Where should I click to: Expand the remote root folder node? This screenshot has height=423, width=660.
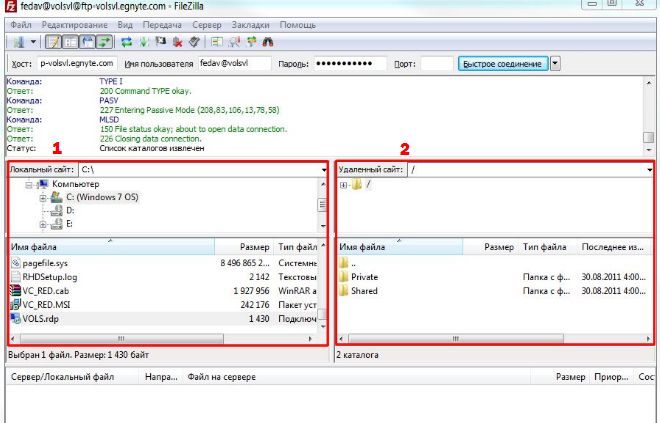[343, 185]
